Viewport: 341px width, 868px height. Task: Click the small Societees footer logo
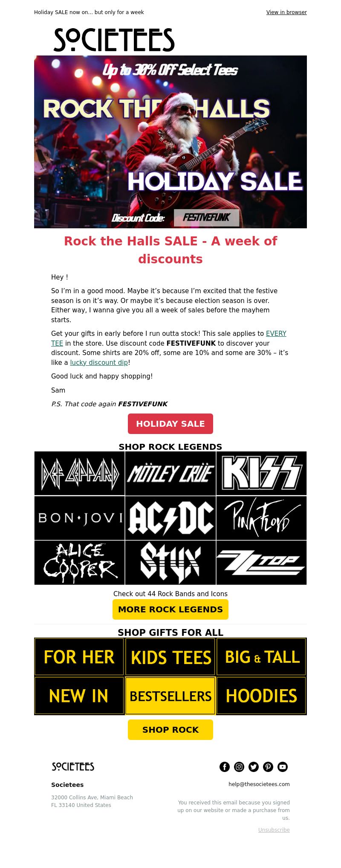coord(73,767)
